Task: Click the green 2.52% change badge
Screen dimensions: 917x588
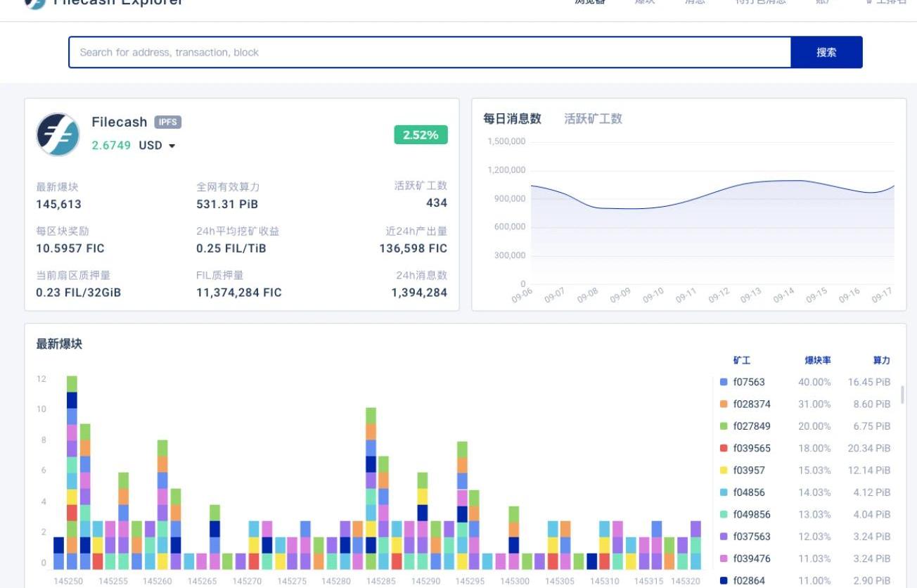Action: tap(421, 135)
